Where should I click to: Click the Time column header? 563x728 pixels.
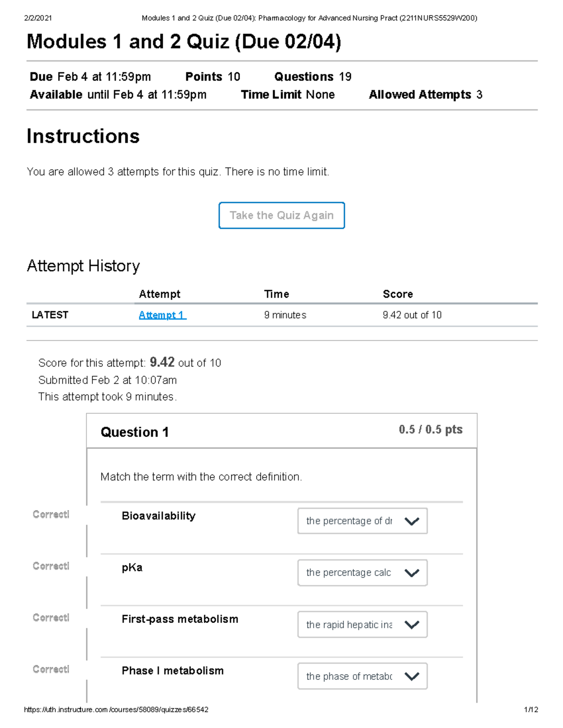point(276,294)
